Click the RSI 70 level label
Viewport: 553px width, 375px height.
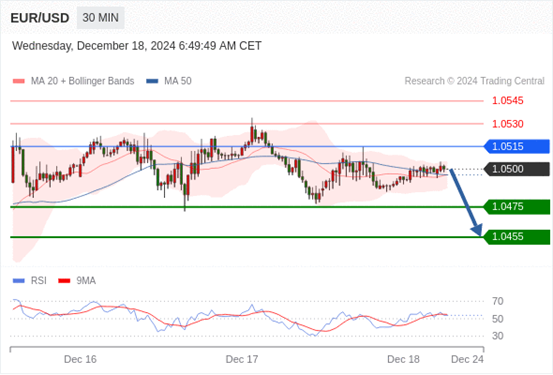coord(498,301)
